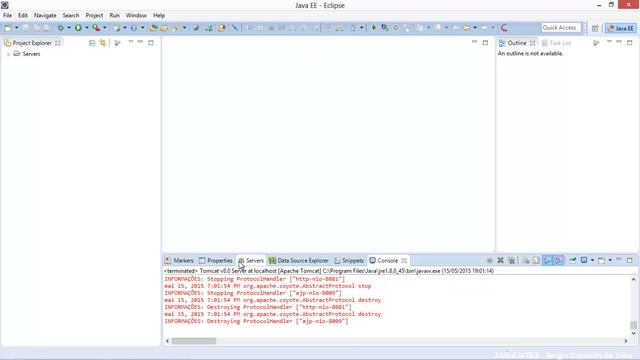640x360 pixels.
Task: Click Remove Launch X icon in Console
Action: click(x=500, y=260)
